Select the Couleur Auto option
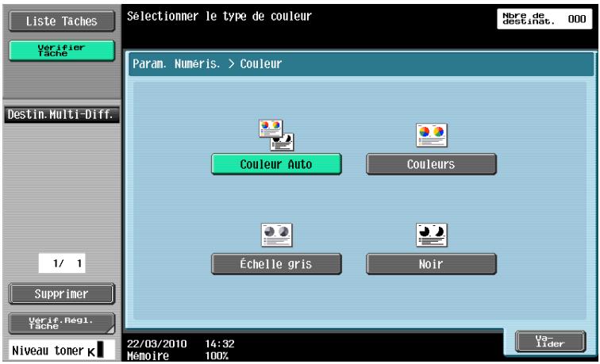Screen dimensions: 600x364 point(276,164)
